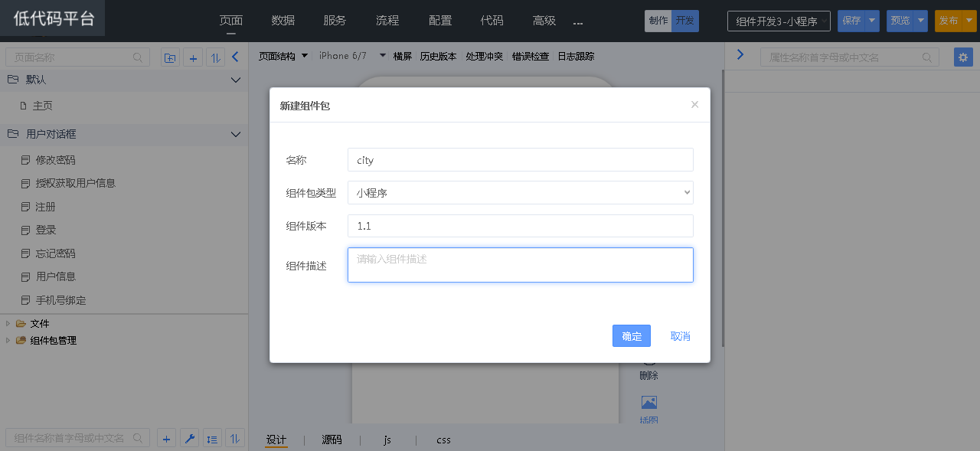Click the wrench icon in the component toolbar
Viewport: 980px width, 451px height.
(x=190, y=439)
